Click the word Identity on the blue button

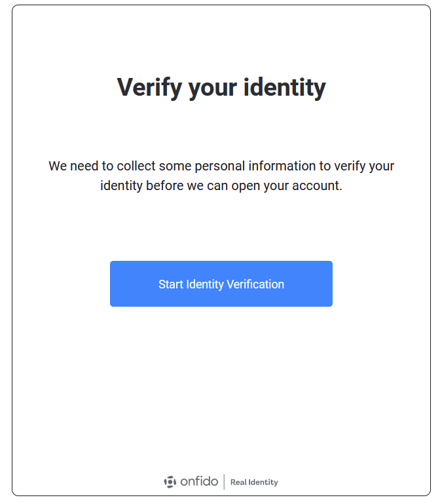(205, 284)
